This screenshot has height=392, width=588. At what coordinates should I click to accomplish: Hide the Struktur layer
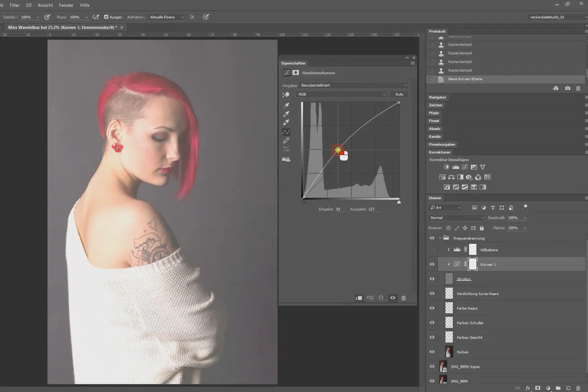432,279
